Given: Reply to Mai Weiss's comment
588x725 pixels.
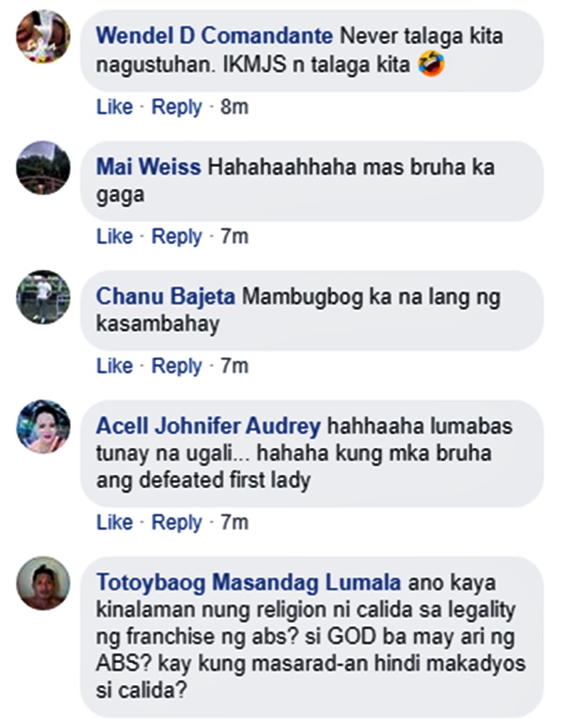Looking at the screenshot, I should tap(176, 236).
